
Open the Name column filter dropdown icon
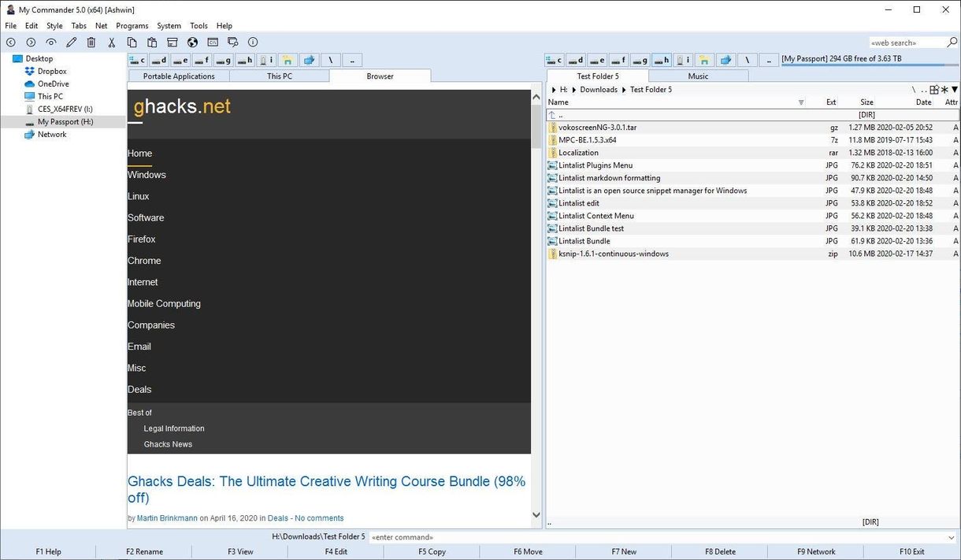pos(801,102)
